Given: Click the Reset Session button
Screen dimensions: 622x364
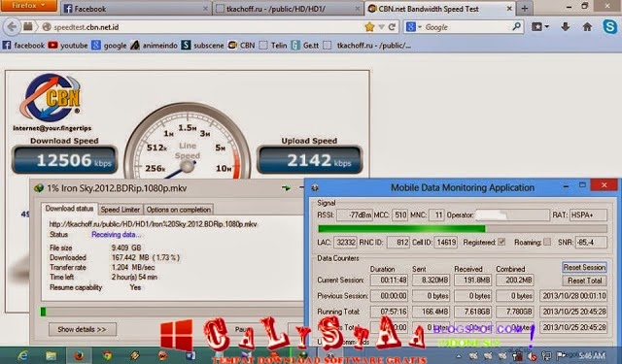Looking at the screenshot, I should 584,267.
